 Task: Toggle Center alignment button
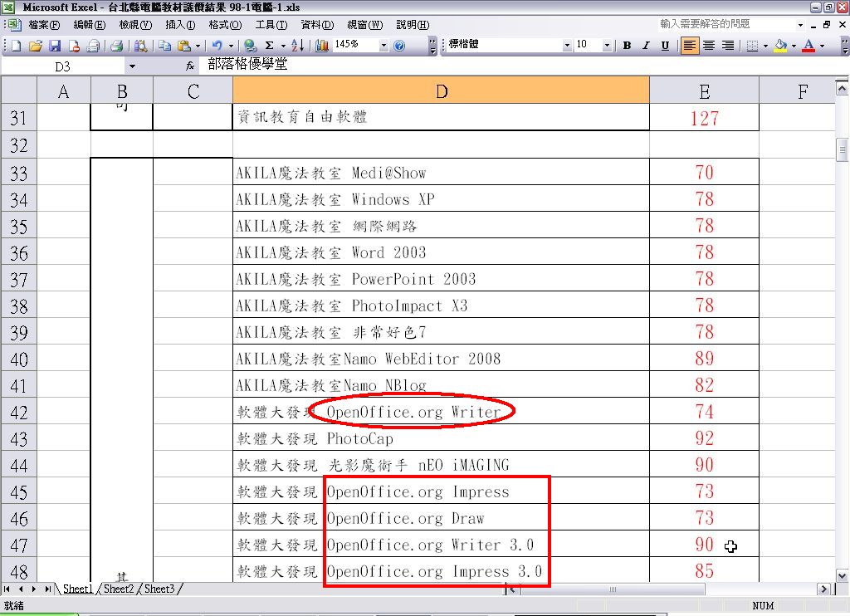pos(709,46)
